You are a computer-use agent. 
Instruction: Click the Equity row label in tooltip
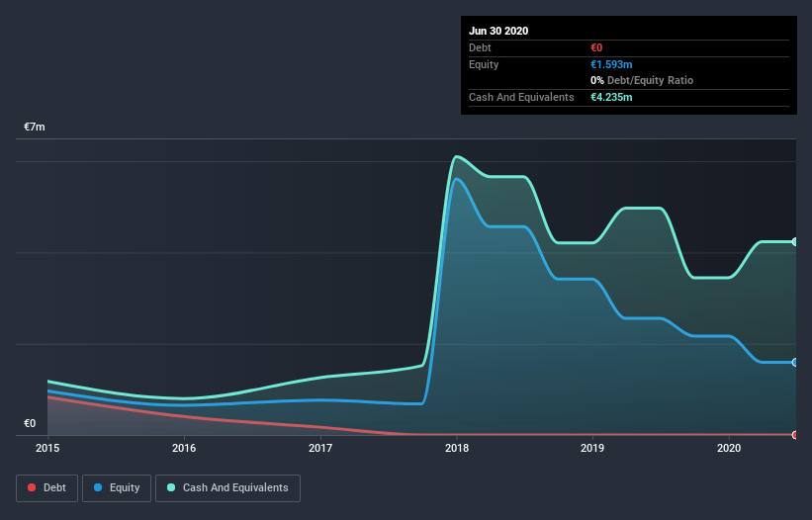(x=484, y=64)
